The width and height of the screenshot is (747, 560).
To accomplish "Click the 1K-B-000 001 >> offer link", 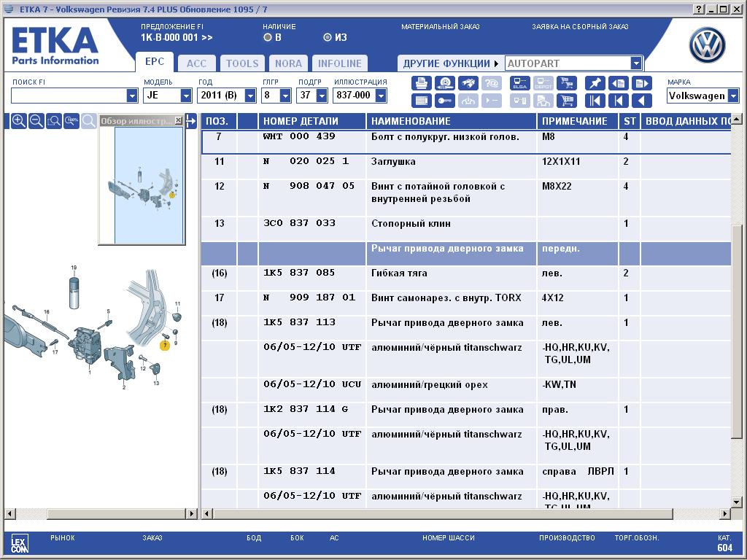I will [x=177, y=38].
